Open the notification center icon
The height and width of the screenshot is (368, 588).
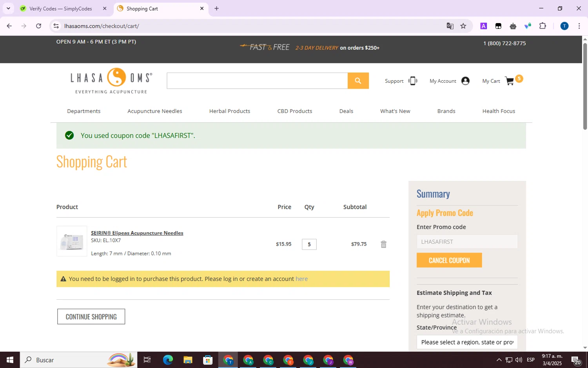pyautogui.click(x=576, y=360)
